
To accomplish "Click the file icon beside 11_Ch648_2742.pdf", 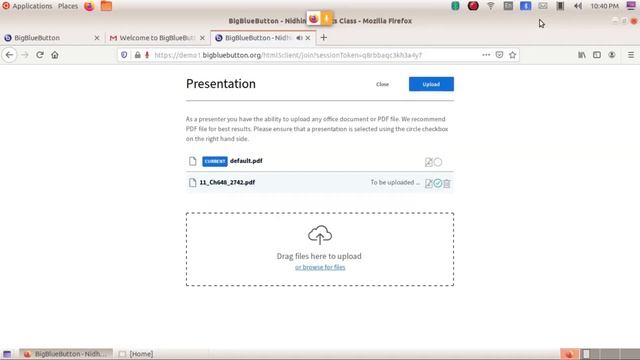I will point(193,182).
